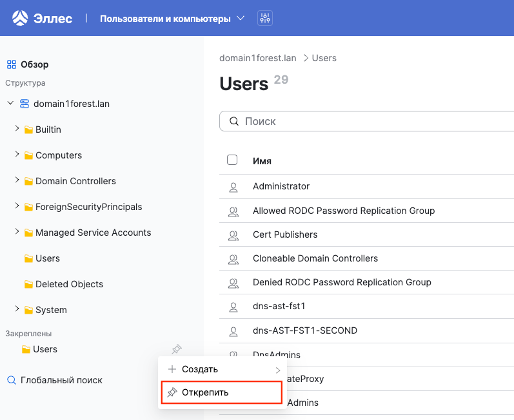Expand the Domain Controllers folder
The image size is (514, 420).
[17, 180]
